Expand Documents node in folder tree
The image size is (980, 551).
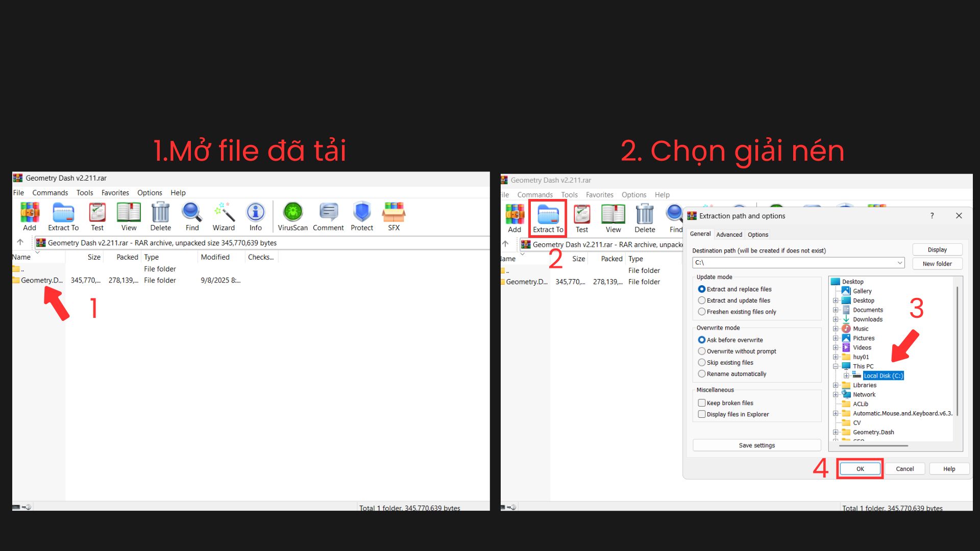[x=836, y=310]
